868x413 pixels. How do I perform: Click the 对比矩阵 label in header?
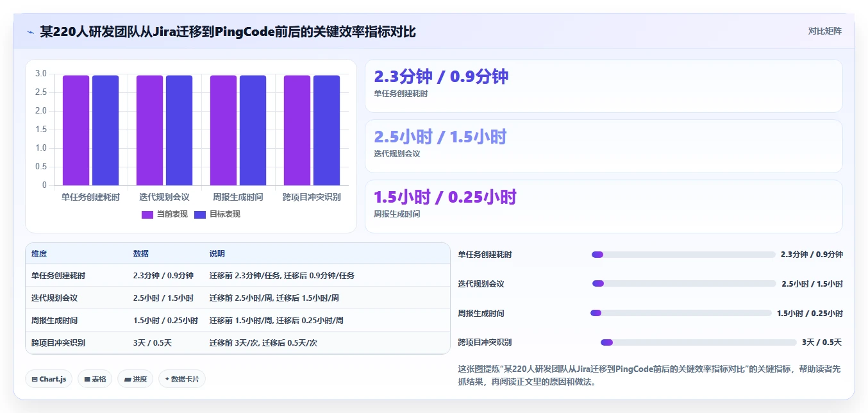pyautogui.click(x=824, y=31)
